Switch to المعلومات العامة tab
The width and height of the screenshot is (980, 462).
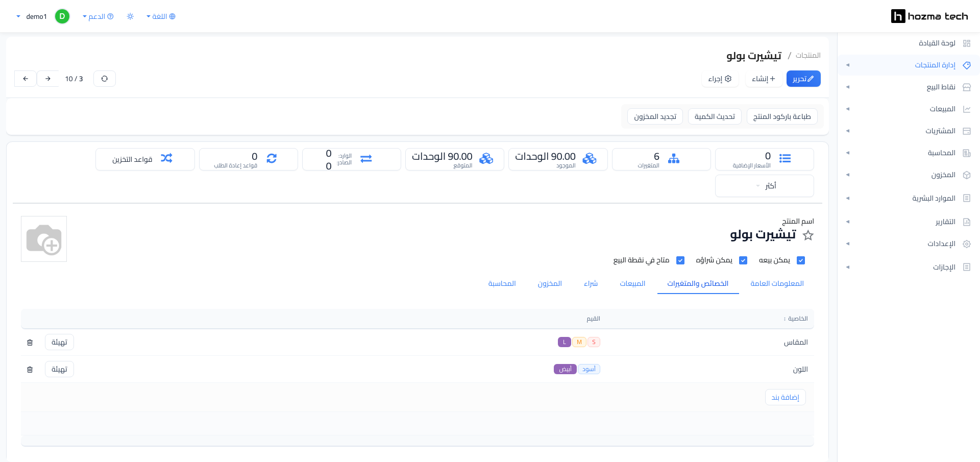click(x=777, y=283)
